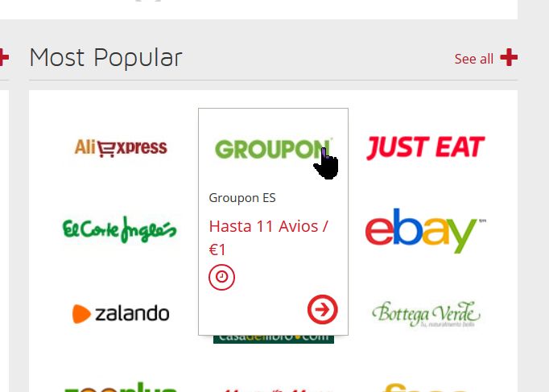Click the Most Popular heading
Image resolution: width=549 pixels, height=392 pixels.
pos(105,58)
